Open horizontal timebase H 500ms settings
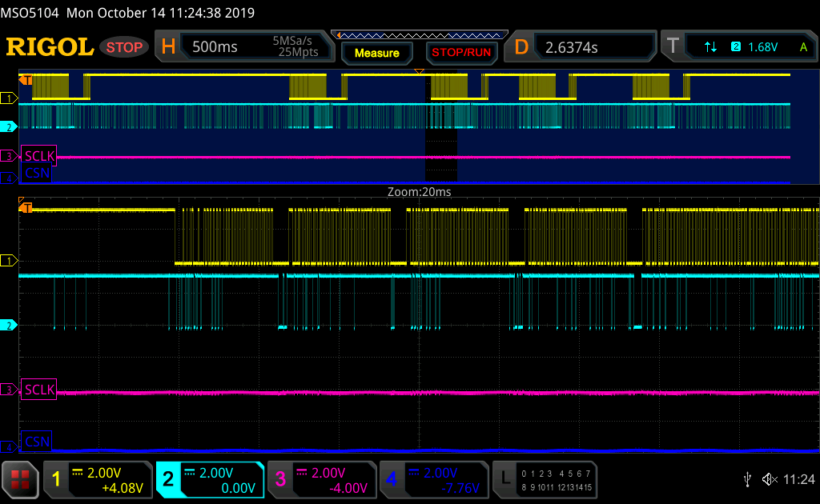Image resolution: width=820 pixels, height=504 pixels. tap(244, 46)
